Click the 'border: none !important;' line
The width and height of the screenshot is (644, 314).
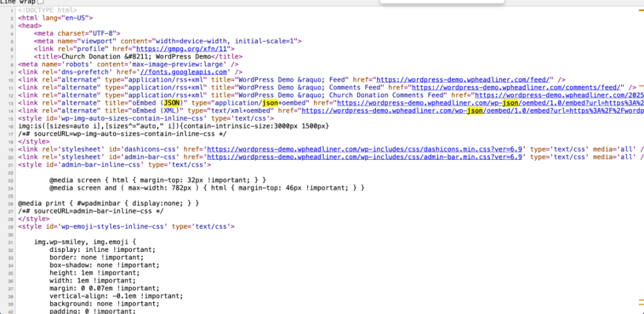click(97, 257)
